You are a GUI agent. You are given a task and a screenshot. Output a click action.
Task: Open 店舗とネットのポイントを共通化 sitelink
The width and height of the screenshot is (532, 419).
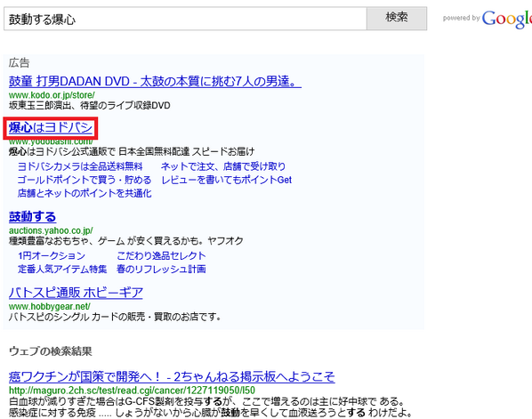pyautogui.click(x=85, y=193)
